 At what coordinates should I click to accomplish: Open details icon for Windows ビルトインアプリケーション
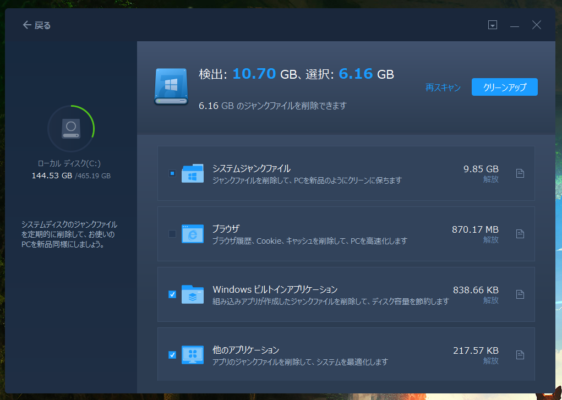pyautogui.click(x=520, y=295)
